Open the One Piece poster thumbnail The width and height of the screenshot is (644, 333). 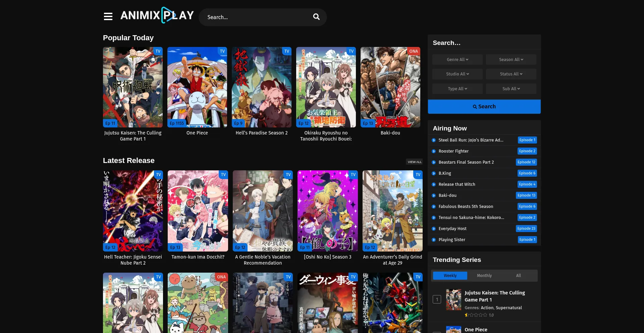(x=197, y=87)
